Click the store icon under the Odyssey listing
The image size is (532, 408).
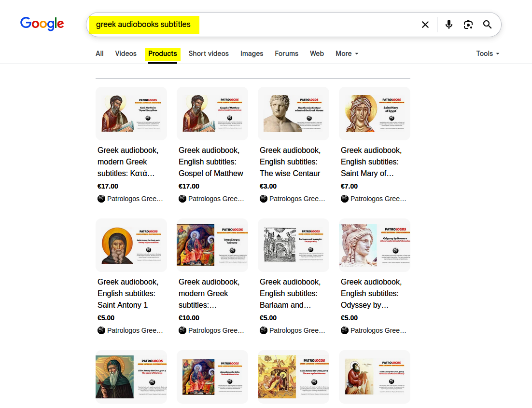344,330
